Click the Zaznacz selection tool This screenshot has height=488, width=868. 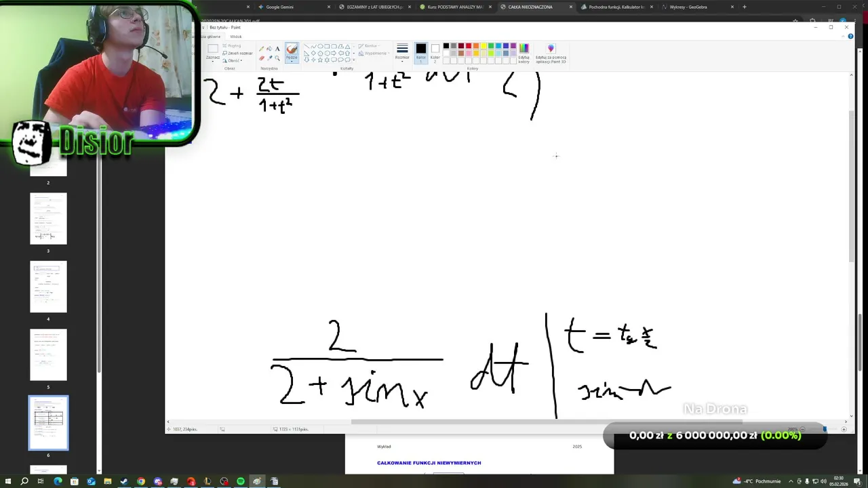213,53
